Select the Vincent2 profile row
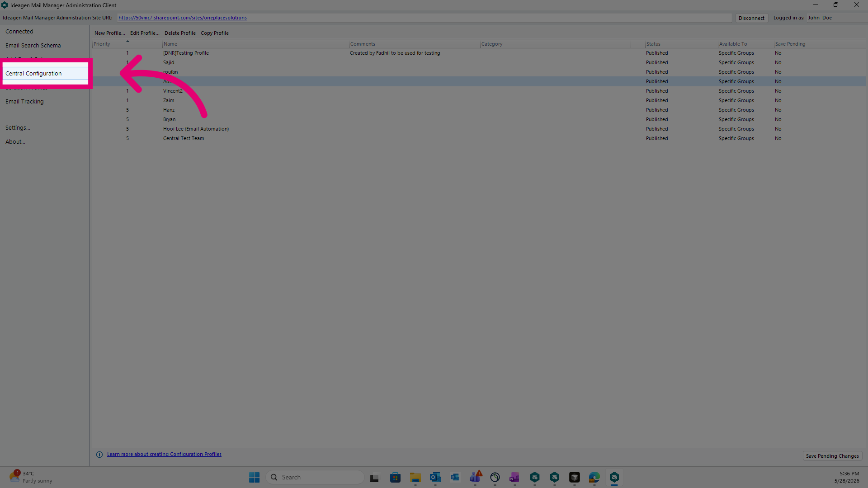This screenshot has height=488, width=868. 479,91
